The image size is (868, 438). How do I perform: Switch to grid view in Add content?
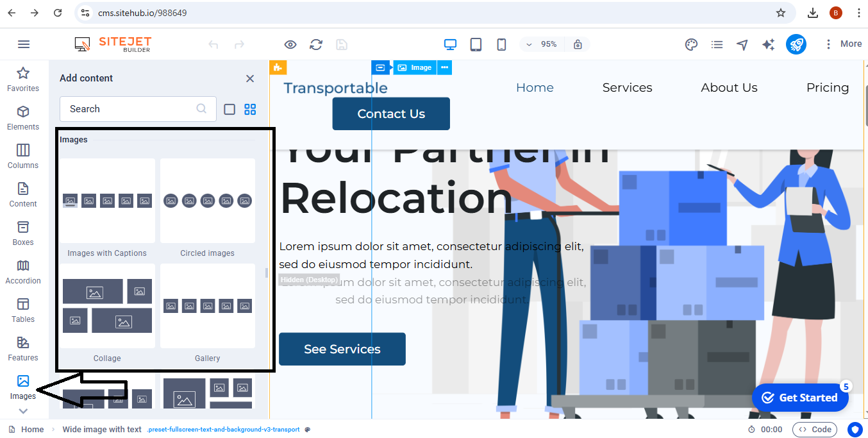(250, 109)
